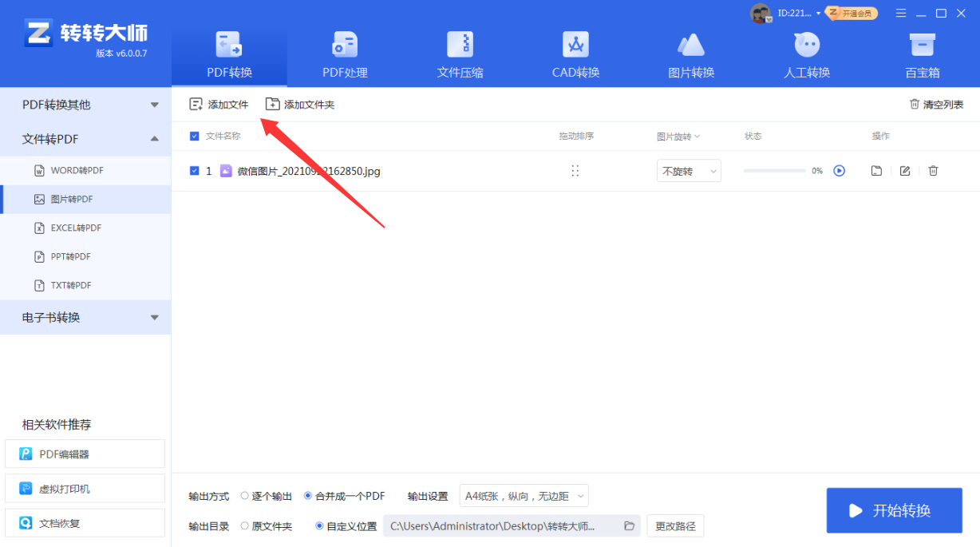Click the edit icon in the jpg row
The image size is (980, 547).
[905, 171]
